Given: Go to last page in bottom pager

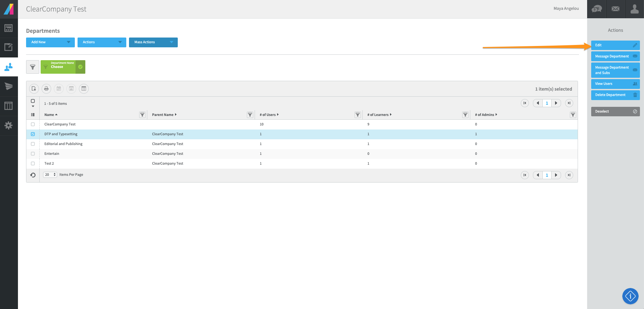Looking at the screenshot, I should [569, 175].
